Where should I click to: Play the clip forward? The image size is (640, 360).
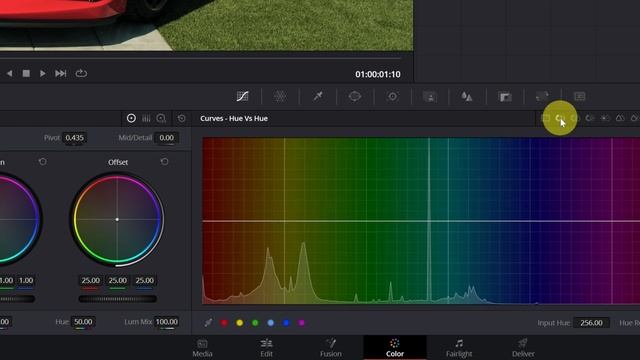click(x=42, y=73)
